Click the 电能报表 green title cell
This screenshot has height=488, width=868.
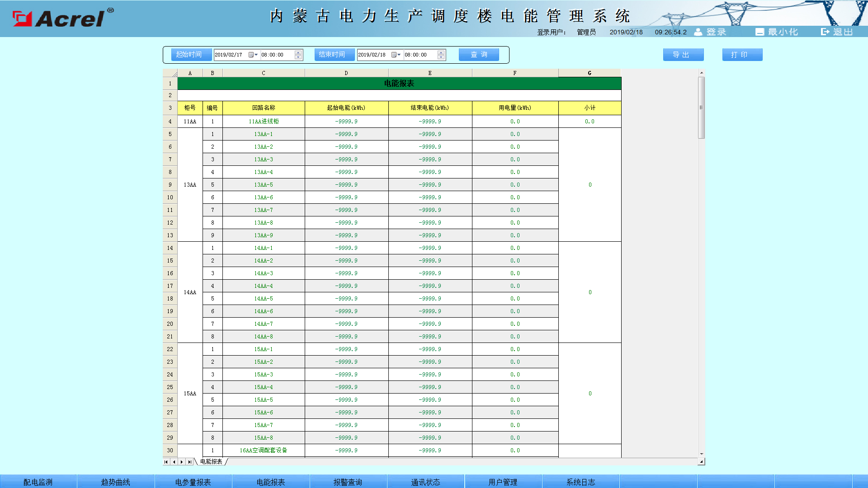point(399,84)
